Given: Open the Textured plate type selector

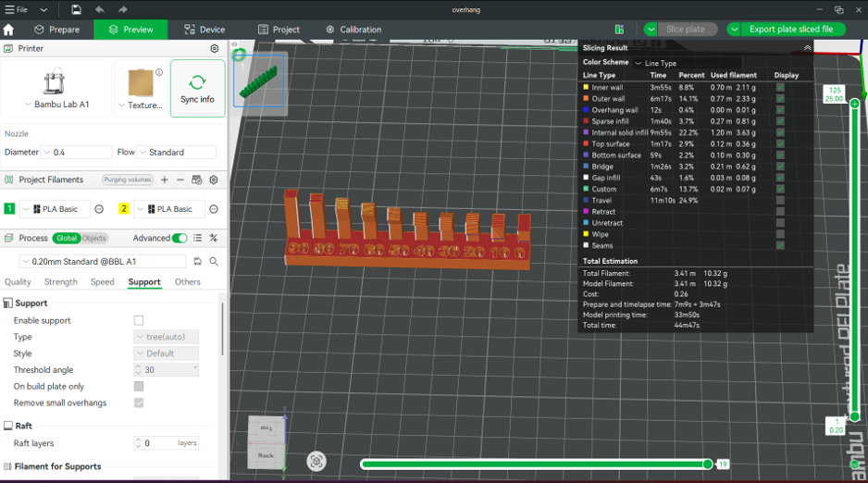Looking at the screenshot, I should (x=141, y=89).
